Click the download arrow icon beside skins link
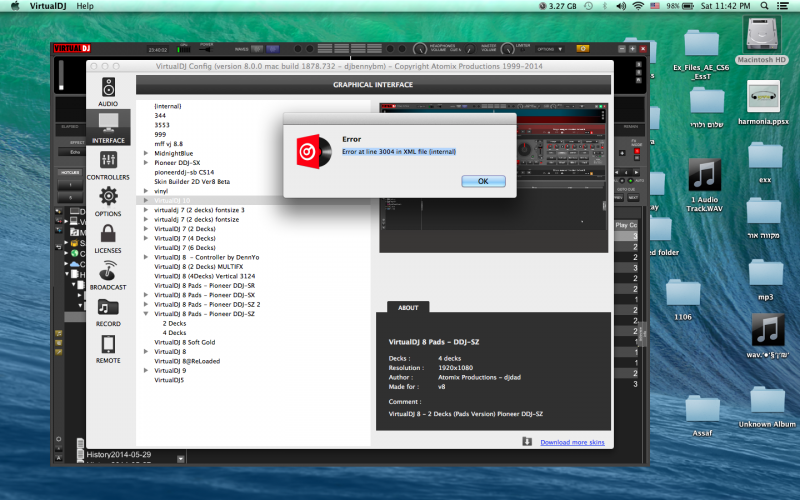Screen dimensions: 800x500 (x=527, y=441)
